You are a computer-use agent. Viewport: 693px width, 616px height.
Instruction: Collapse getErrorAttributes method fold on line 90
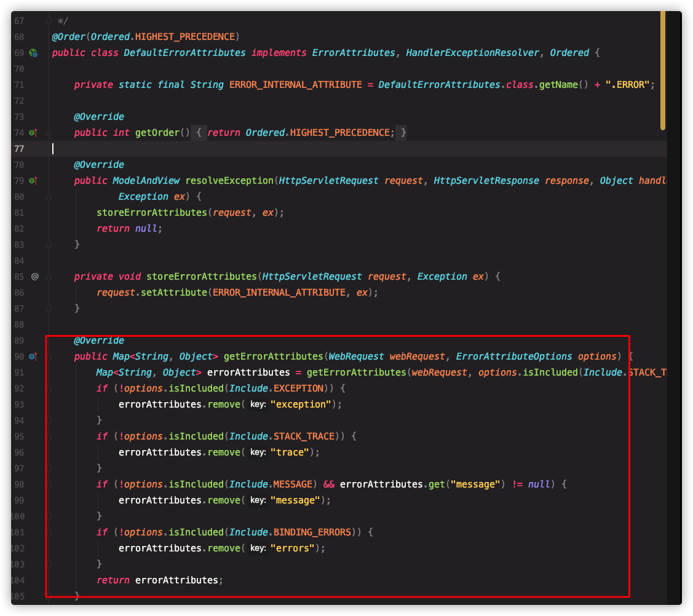49,356
